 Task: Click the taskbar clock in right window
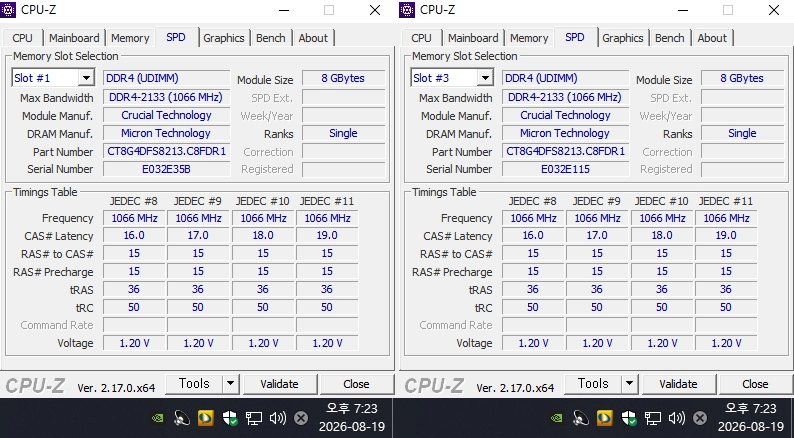(x=750, y=417)
